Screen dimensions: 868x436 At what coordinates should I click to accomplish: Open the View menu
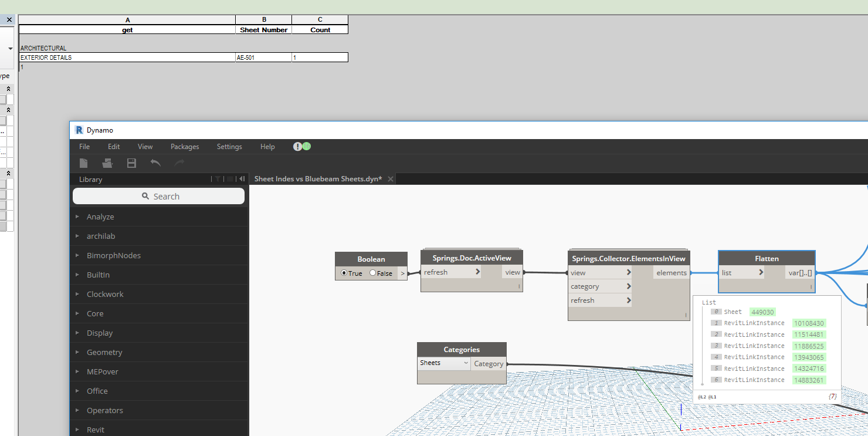[x=145, y=147]
